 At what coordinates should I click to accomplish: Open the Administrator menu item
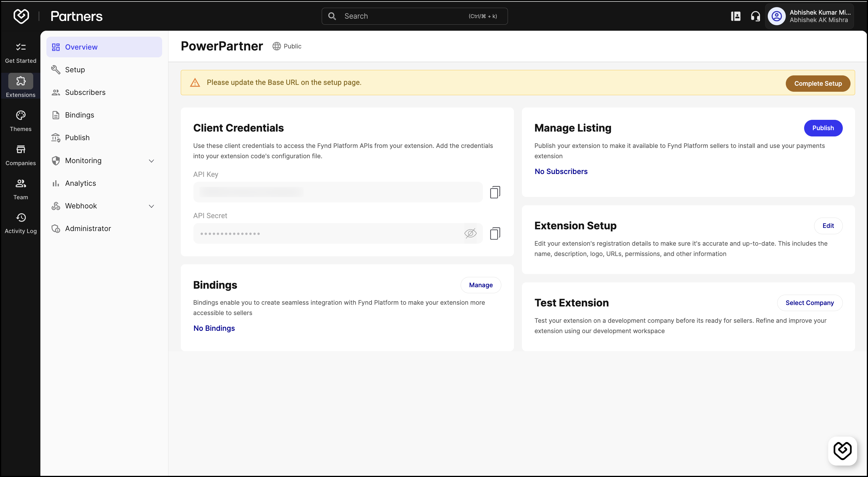(x=104, y=228)
